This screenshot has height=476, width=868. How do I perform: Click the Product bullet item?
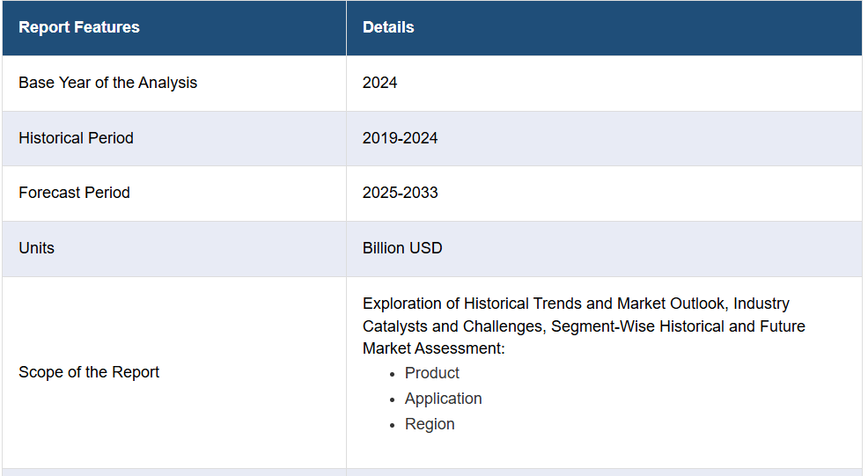(431, 373)
